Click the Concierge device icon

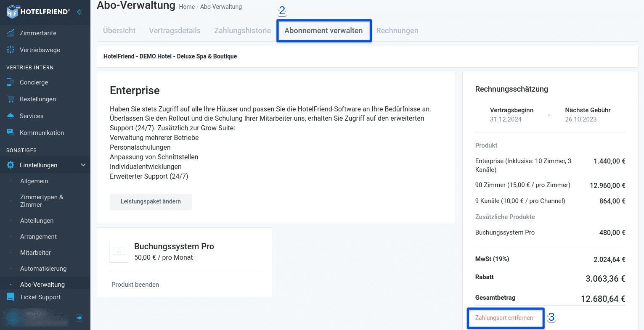click(11, 82)
